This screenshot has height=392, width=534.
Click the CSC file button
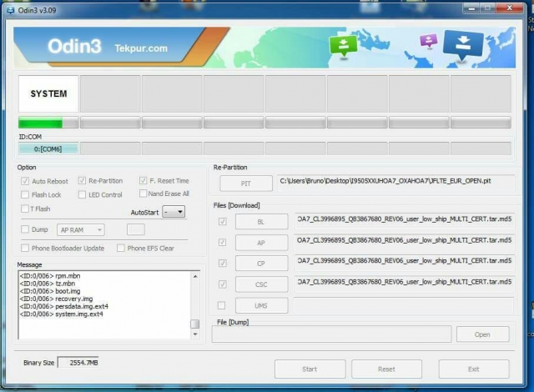coord(261,284)
